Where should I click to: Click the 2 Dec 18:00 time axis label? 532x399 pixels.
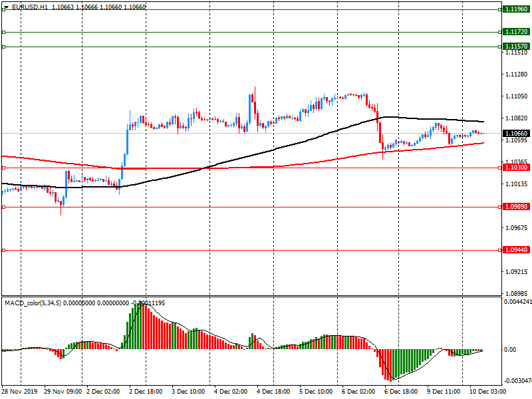click(x=146, y=391)
